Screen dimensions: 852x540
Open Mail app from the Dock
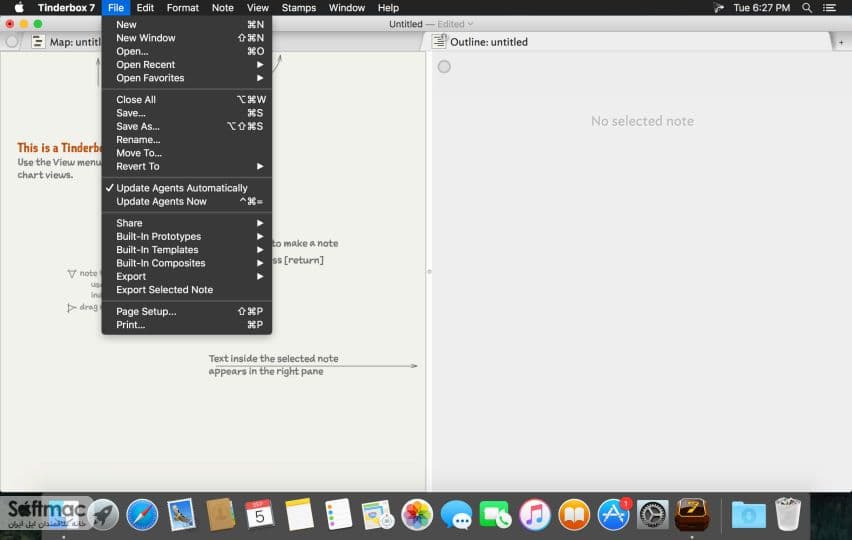tap(181, 514)
